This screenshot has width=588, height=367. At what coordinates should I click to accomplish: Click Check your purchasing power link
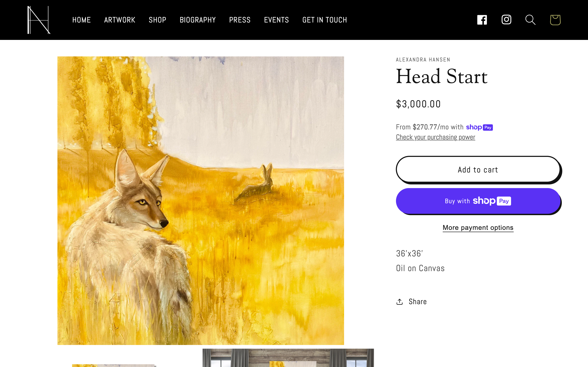click(435, 137)
